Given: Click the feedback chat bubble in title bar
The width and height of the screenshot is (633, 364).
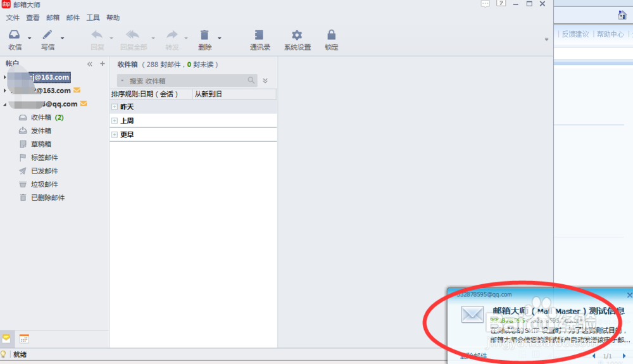Looking at the screenshot, I should 486,4.
